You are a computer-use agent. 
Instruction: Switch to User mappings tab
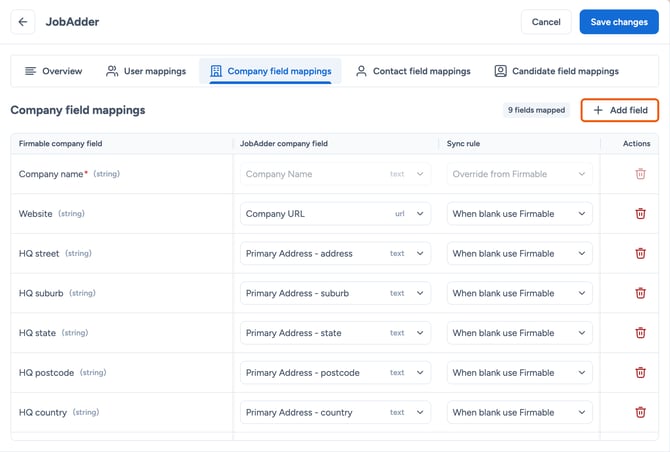146,71
